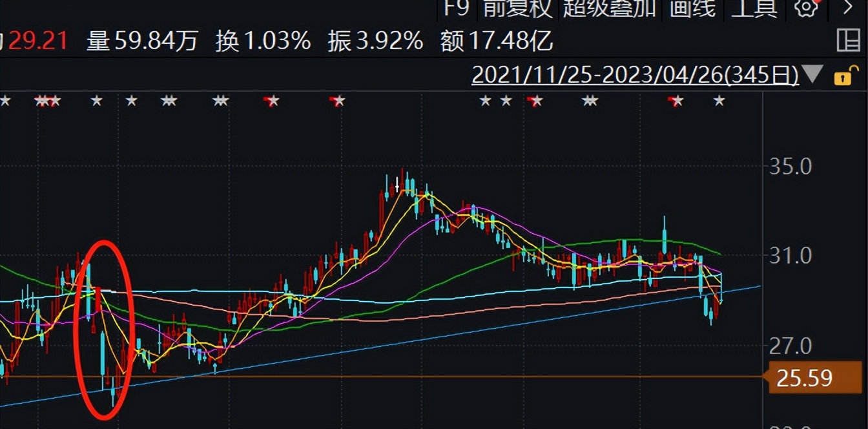This screenshot has height=429, width=868.
Task: Select the white star marker in the chart middle
Action: coord(484,100)
